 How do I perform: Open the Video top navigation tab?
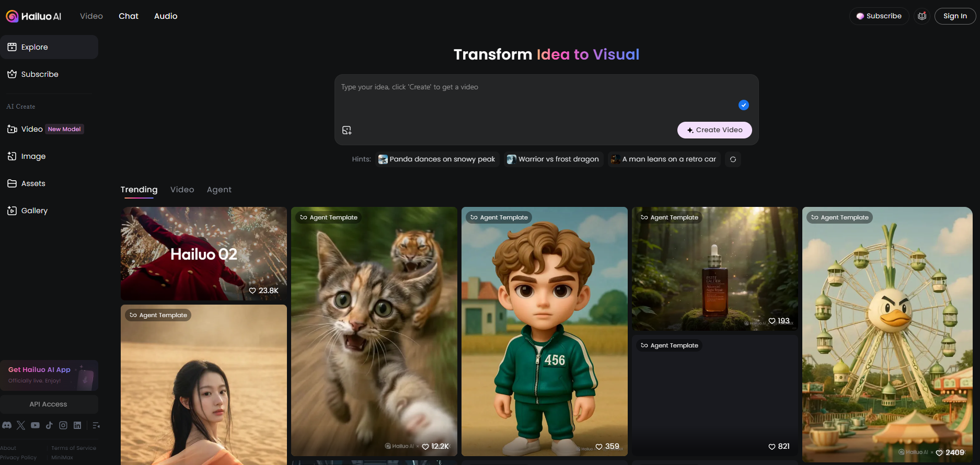[x=91, y=16]
